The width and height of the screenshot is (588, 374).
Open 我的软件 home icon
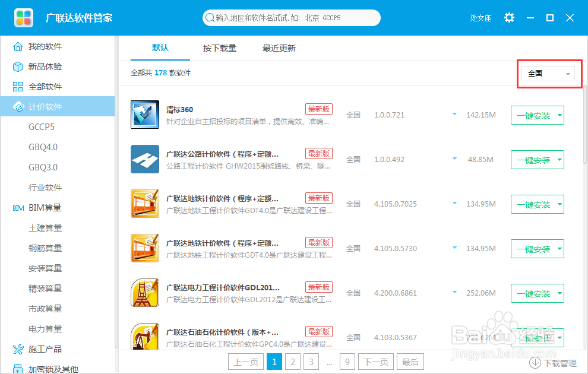[18, 46]
